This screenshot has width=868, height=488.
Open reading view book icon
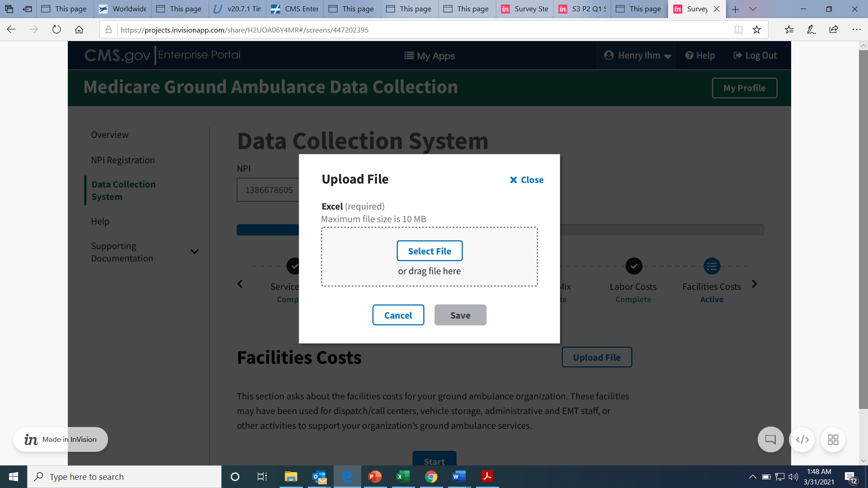pyautogui.click(x=738, y=30)
